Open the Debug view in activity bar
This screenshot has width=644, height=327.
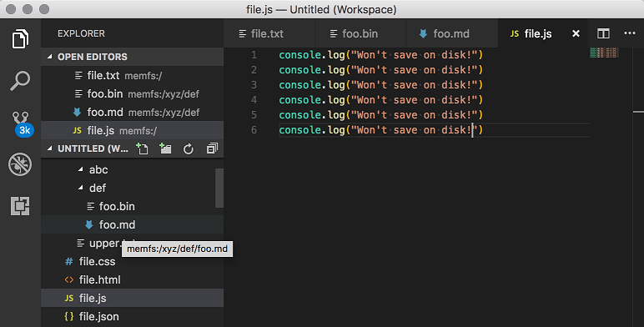click(20, 164)
